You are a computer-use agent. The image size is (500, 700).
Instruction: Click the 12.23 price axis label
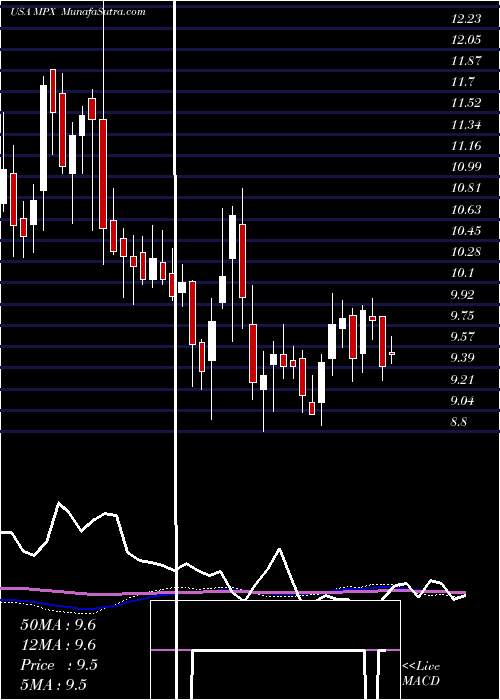(466, 19)
